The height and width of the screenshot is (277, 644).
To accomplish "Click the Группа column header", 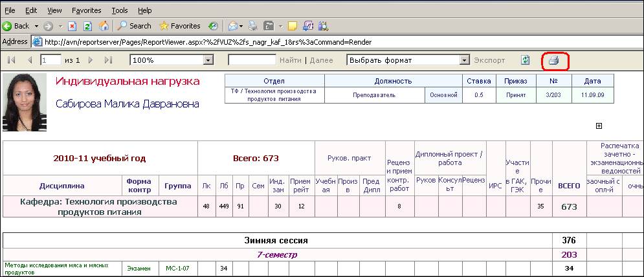I will [x=178, y=186].
